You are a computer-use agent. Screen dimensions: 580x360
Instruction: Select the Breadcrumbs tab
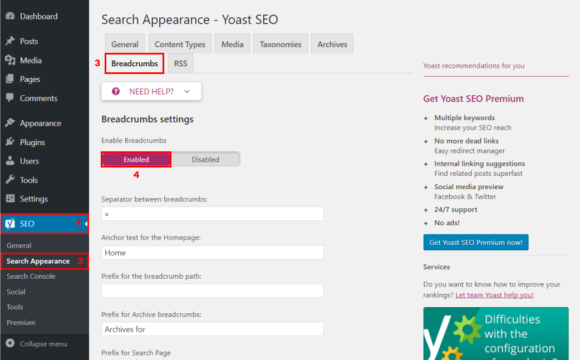[134, 63]
